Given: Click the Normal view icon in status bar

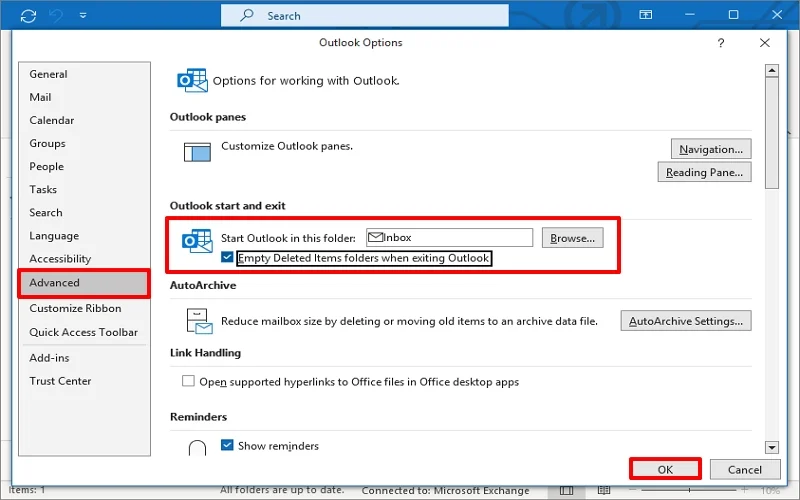Looking at the screenshot, I should (x=566, y=490).
